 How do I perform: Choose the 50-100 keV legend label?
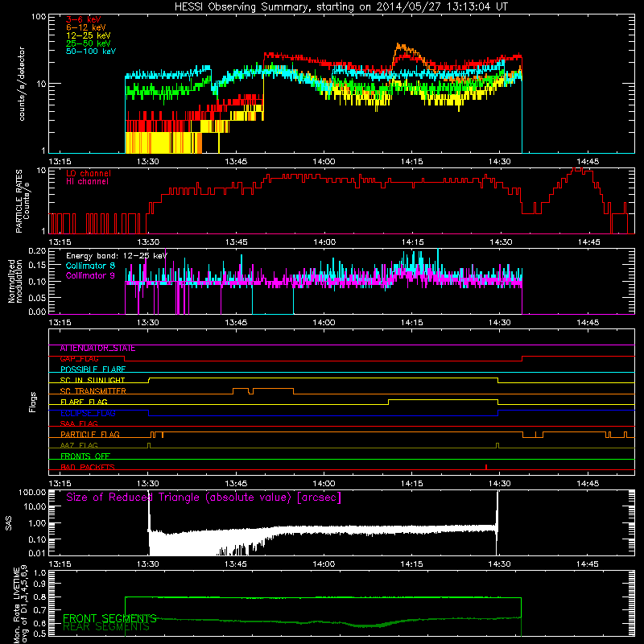(x=91, y=52)
